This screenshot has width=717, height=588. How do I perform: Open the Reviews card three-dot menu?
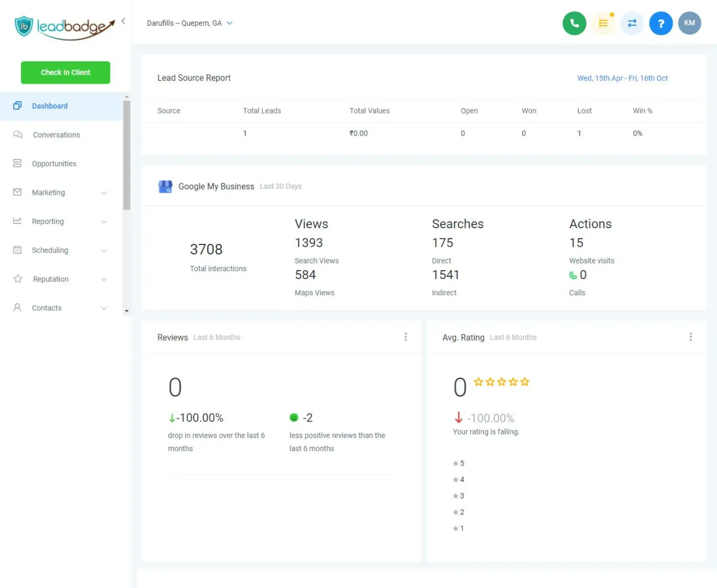pos(406,337)
